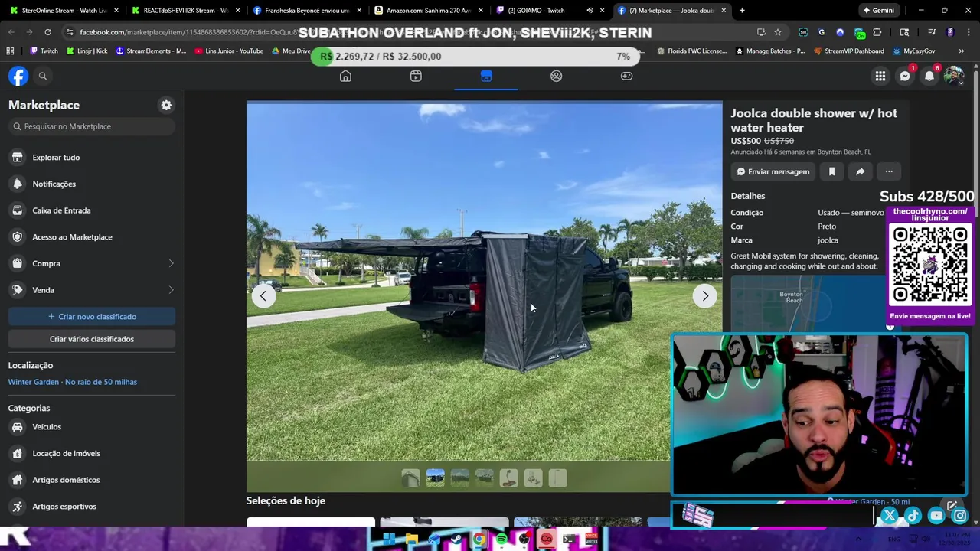Select last photo thumbnail in strip
This screenshot has width=980, height=551.
click(x=557, y=478)
